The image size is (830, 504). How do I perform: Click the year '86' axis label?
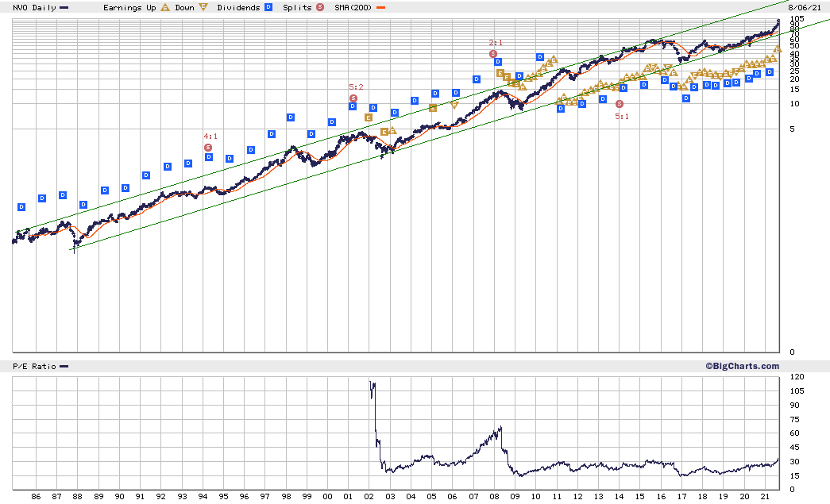click(x=36, y=496)
